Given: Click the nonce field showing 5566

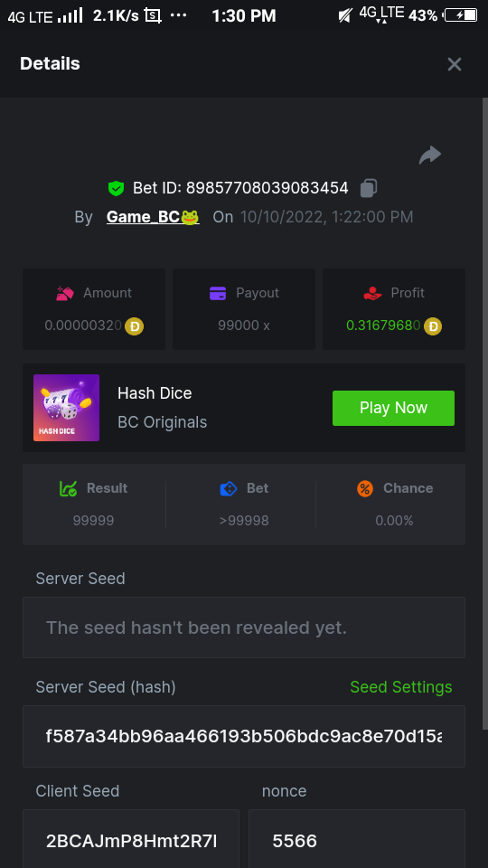Looking at the screenshot, I should pos(357,839).
